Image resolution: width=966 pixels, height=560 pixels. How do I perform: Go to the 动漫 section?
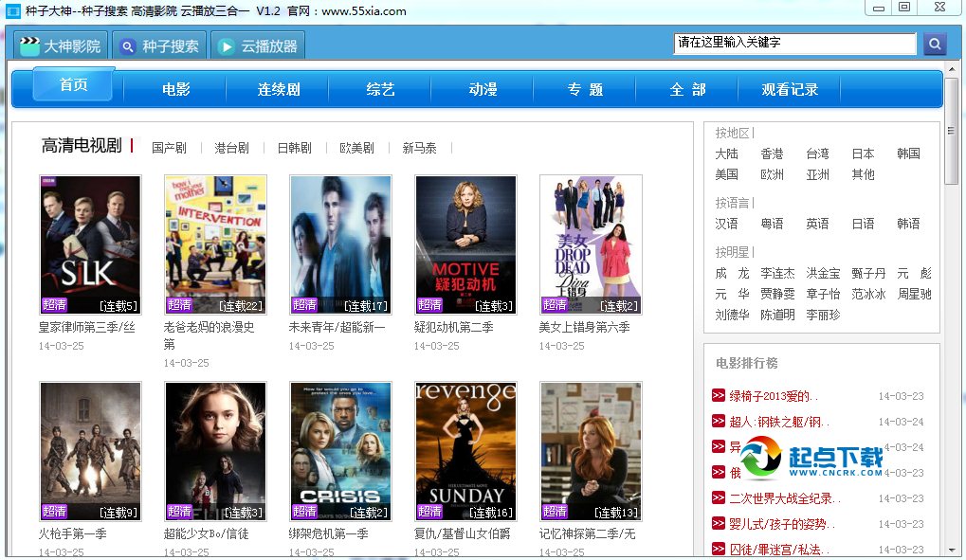click(x=483, y=90)
